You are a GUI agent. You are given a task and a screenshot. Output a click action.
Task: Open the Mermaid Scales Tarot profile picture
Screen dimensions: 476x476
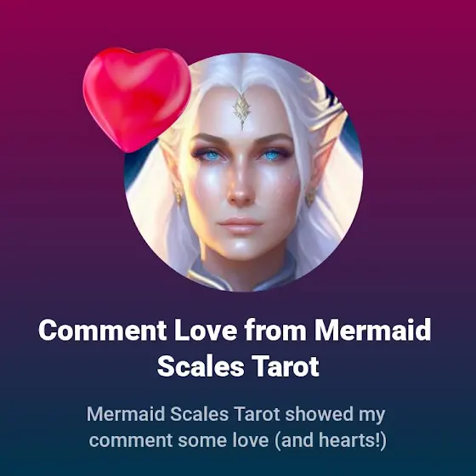(244, 172)
